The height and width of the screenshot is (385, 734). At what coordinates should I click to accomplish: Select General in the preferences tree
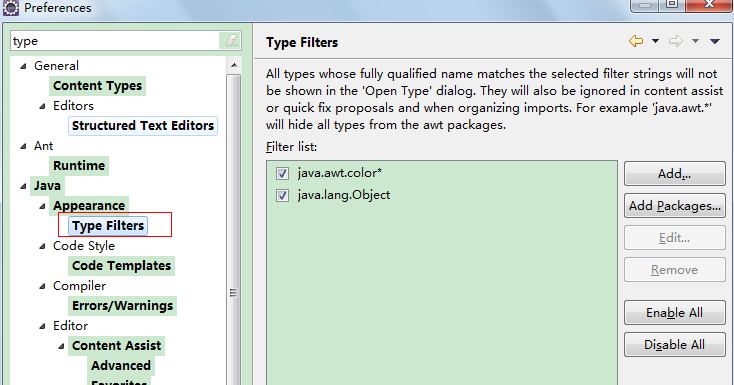pyautogui.click(x=56, y=66)
